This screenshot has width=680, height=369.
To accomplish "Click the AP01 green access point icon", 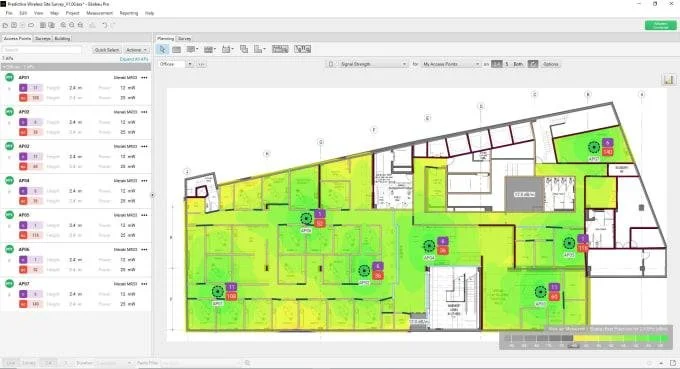I will click(x=10, y=78).
